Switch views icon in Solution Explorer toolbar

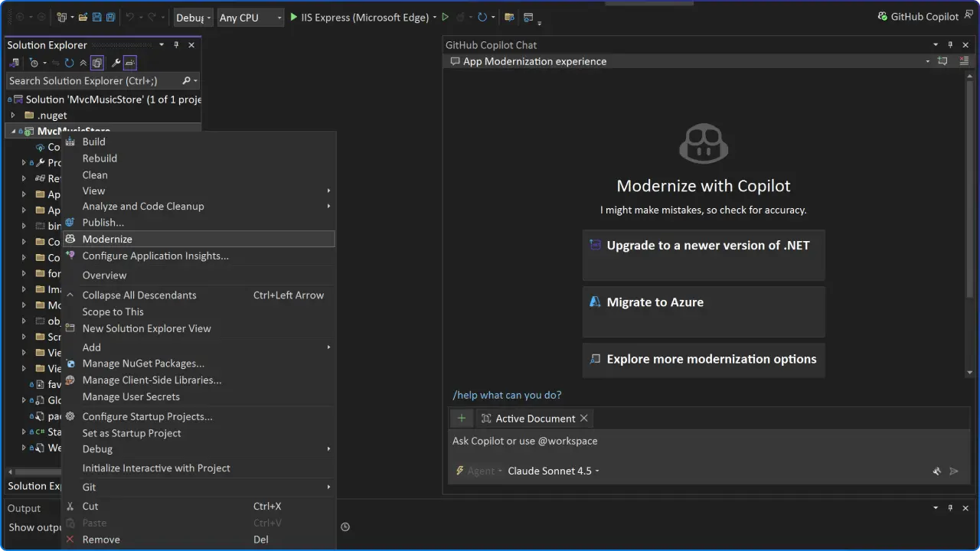[14, 63]
